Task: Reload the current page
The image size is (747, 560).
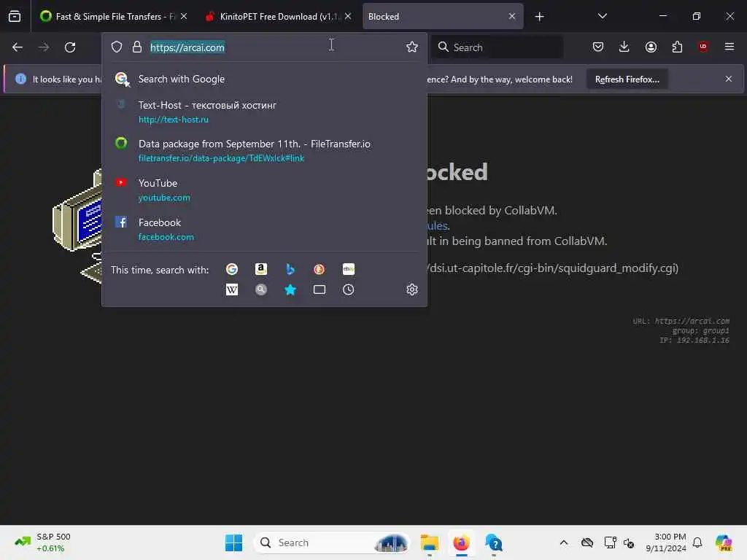Action: [70, 47]
